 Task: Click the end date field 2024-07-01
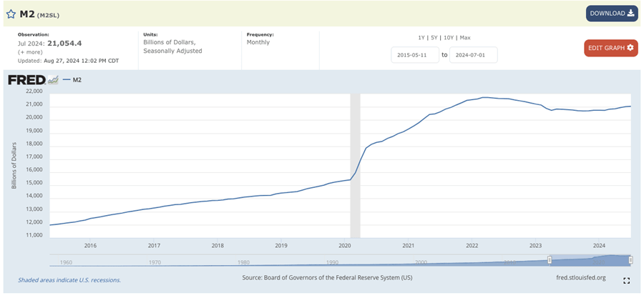coord(473,55)
